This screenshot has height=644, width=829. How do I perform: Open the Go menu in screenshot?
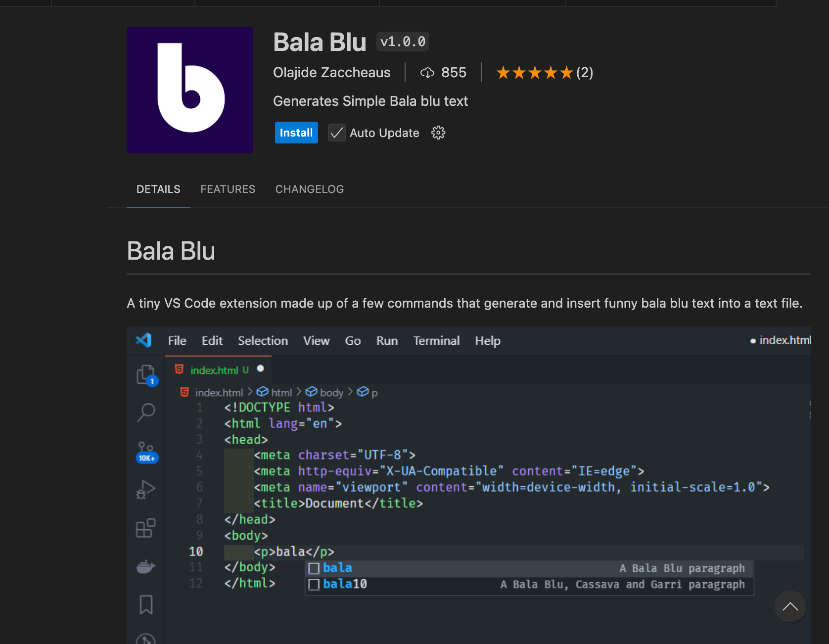pyautogui.click(x=353, y=341)
